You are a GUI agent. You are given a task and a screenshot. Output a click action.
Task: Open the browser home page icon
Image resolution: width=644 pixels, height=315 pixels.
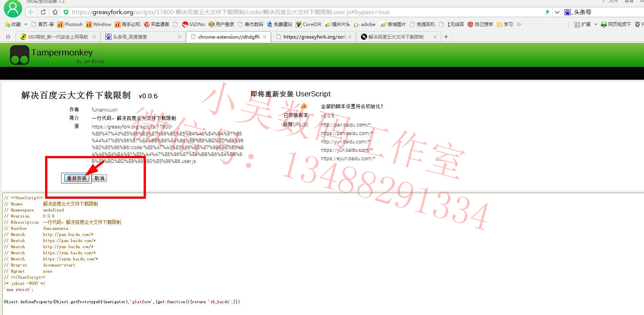[55, 12]
